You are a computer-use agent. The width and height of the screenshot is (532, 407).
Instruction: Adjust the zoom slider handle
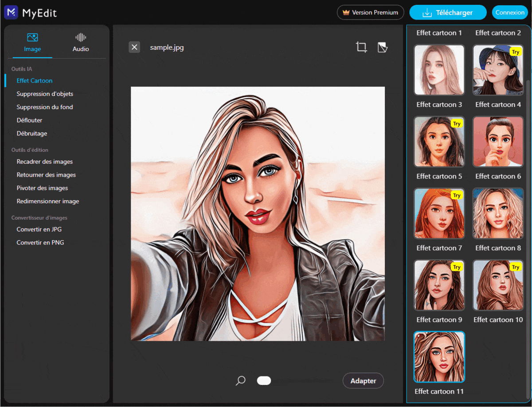coord(264,380)
